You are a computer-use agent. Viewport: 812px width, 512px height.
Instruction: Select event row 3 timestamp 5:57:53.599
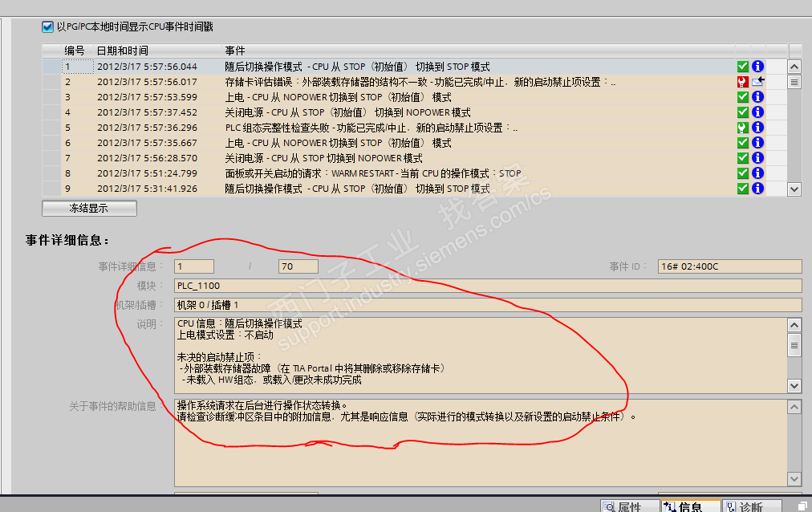point(147,97)
